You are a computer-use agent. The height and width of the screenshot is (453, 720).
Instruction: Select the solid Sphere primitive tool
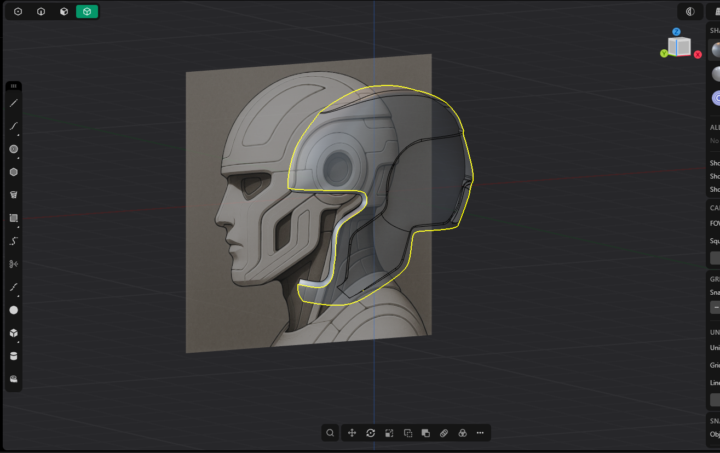pyautogui.click(x=14, y=310)
